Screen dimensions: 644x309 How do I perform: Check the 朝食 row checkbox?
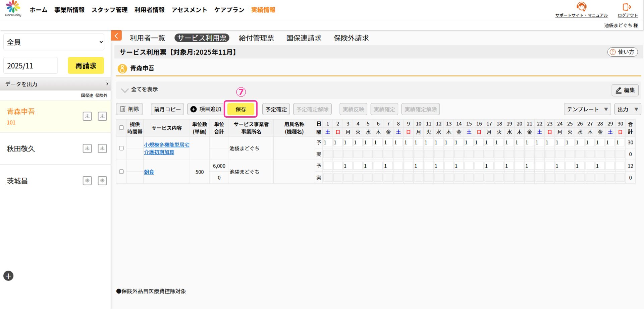pyautogui.click(x=121, y=172)
